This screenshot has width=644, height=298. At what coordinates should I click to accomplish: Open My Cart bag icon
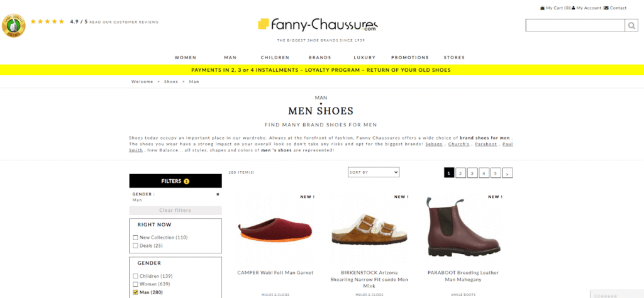(x=542, y=8)
